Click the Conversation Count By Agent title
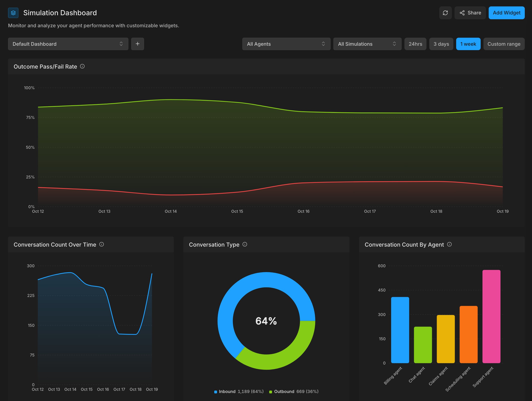The height and width of the screenshot is (401, 532). [x=404, y=244]
